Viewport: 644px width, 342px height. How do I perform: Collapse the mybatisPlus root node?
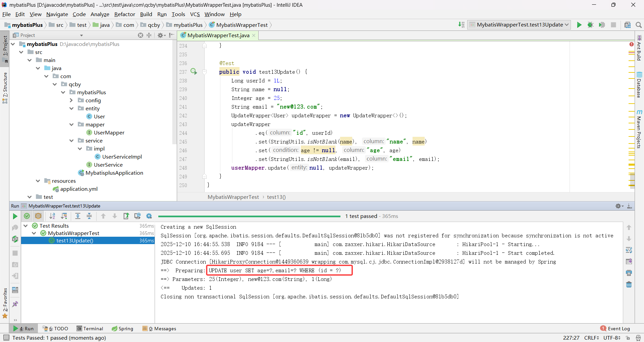(x=13, y=44)
